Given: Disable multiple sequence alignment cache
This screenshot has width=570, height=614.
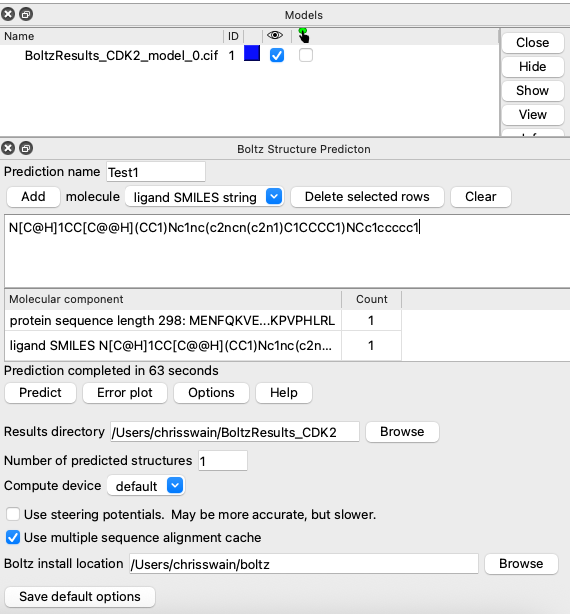Looking at the screenshot, I should [x=13, y=537].
